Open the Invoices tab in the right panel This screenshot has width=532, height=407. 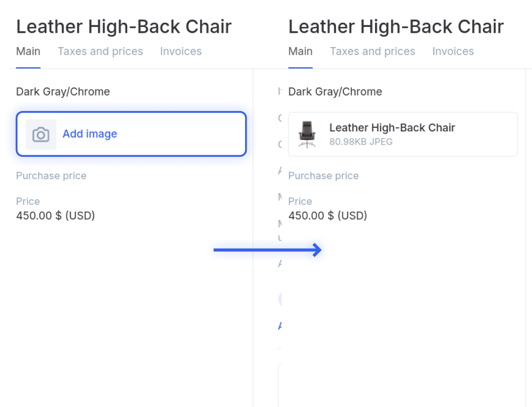453,51
